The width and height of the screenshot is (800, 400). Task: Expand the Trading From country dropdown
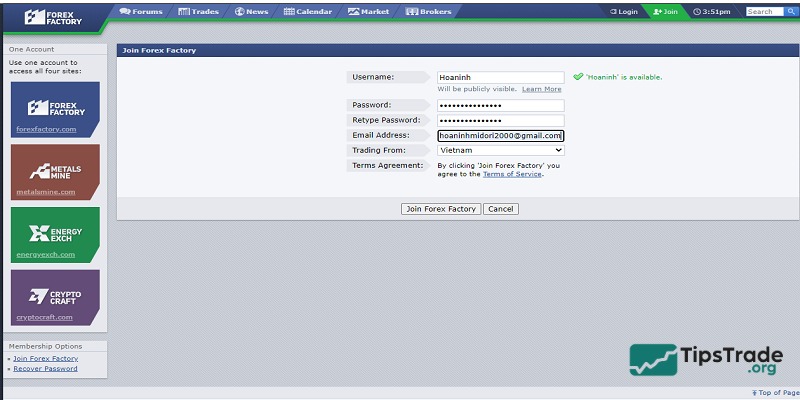click(x=500, y=150)
